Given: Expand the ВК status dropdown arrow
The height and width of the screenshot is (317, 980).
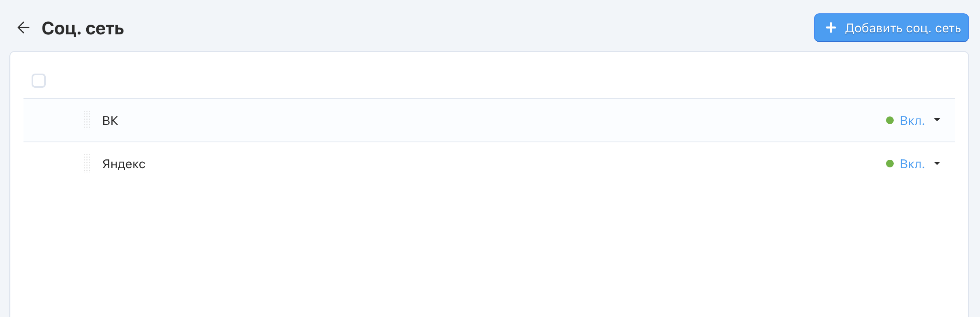Looking at the screenshot, I should tap(937, 120).
